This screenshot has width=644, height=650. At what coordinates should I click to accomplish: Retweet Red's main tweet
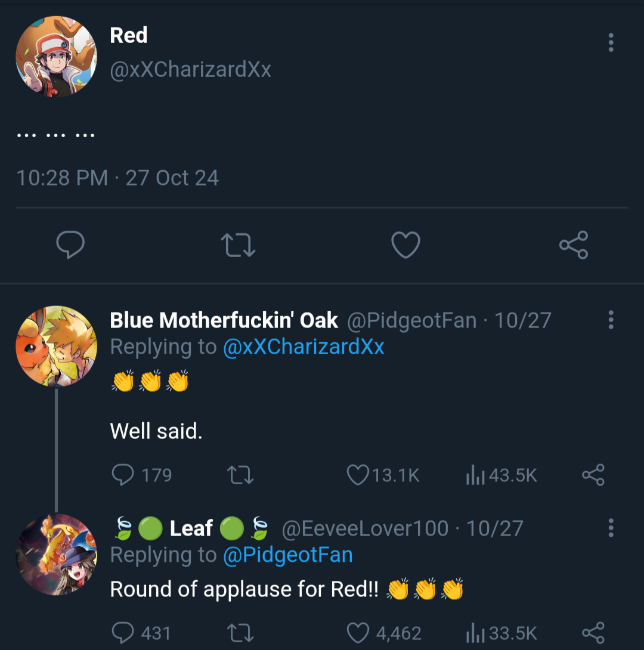pyautogui.click(x=238, y=245)
